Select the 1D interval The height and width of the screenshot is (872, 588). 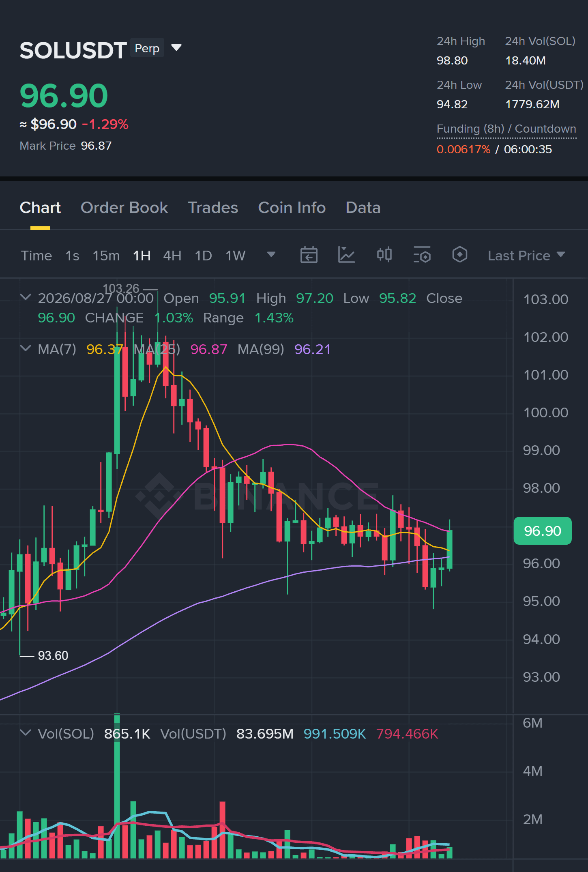pos(204,256)
